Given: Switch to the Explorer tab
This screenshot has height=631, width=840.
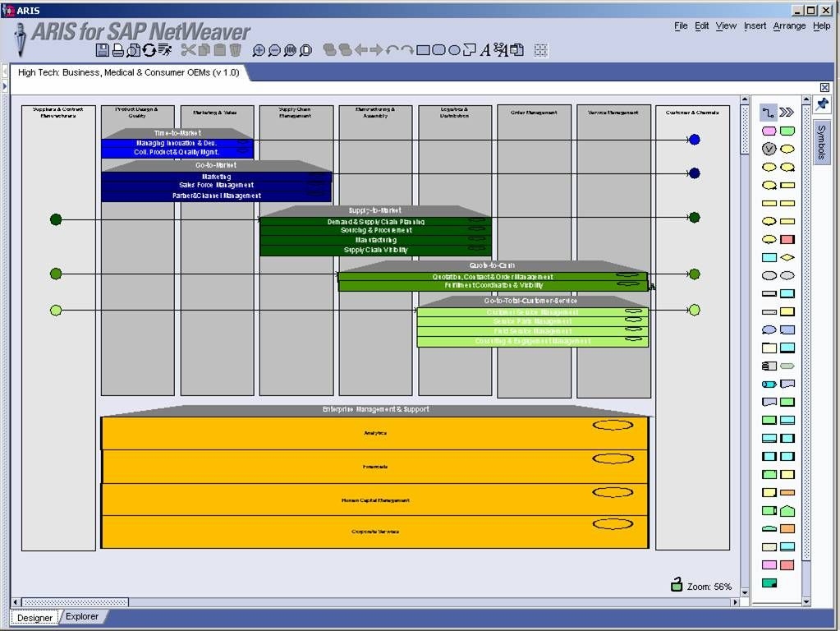Looking at the screenshot, I should tap(82, 616).
